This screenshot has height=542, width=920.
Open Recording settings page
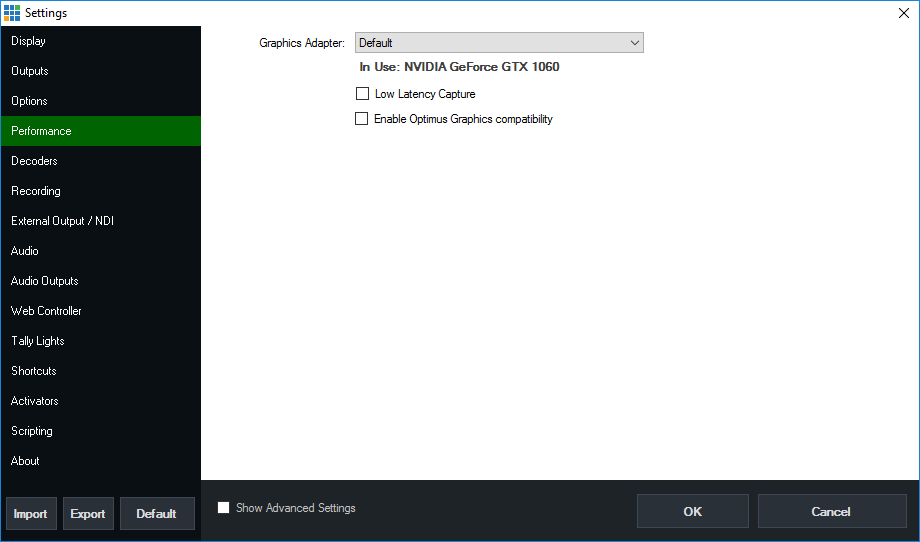(x=101, y=191)
